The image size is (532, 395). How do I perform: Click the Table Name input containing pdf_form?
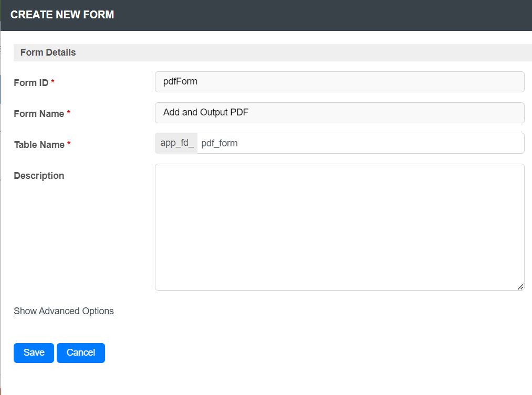click(x=360, y=143)
